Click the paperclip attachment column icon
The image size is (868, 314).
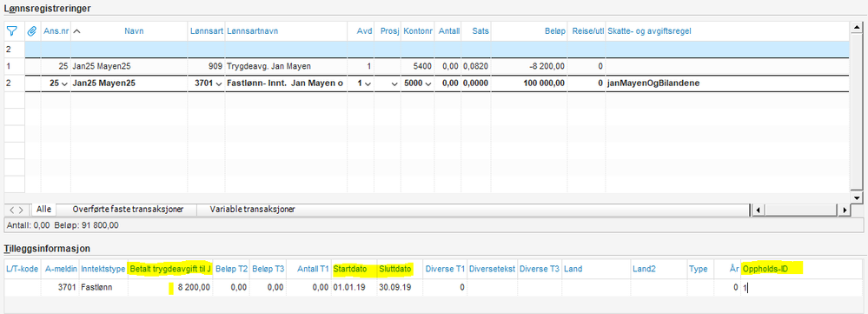point(32,31)
